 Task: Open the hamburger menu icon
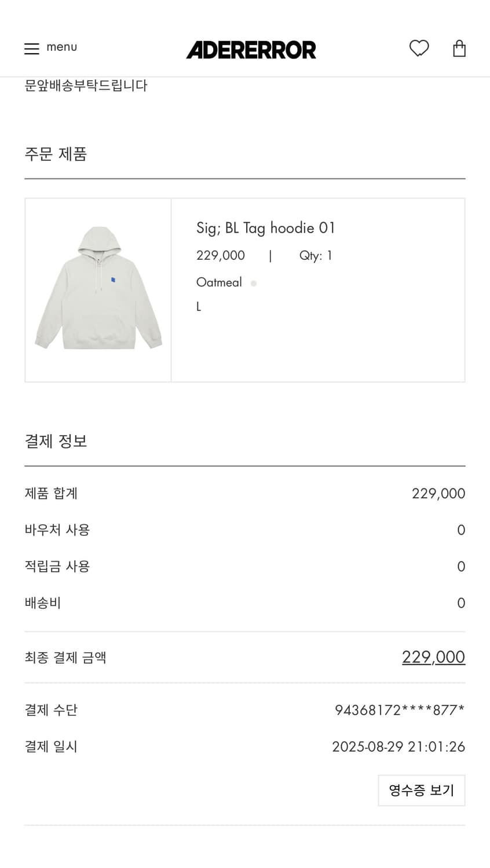pos(31,49)
